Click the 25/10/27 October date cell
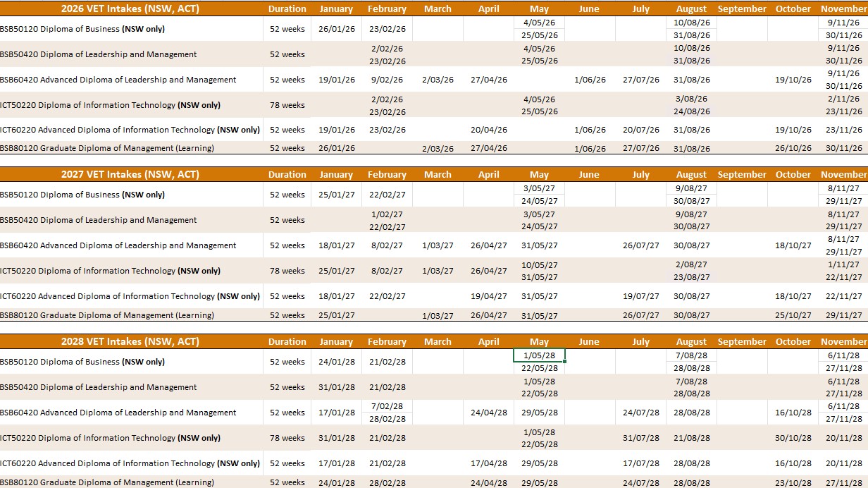This screenshot has width=868, height=488. pos(793,315)
